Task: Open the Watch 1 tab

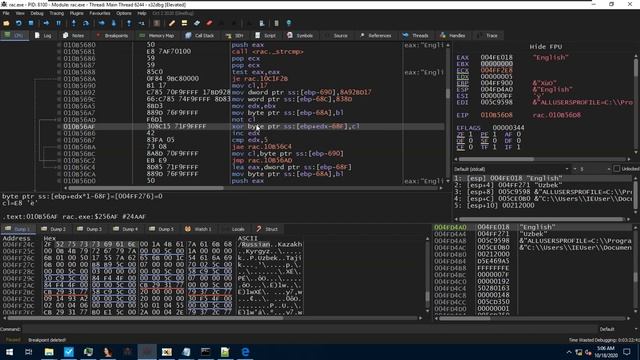Action: (x=198, y=229)
